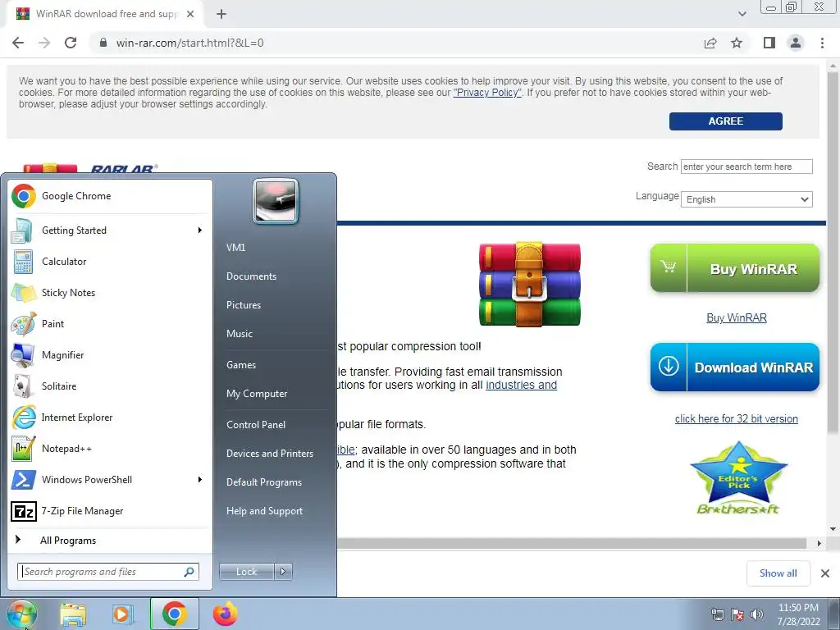
Task: Open Default Programs
Action: tap(264, 482)
